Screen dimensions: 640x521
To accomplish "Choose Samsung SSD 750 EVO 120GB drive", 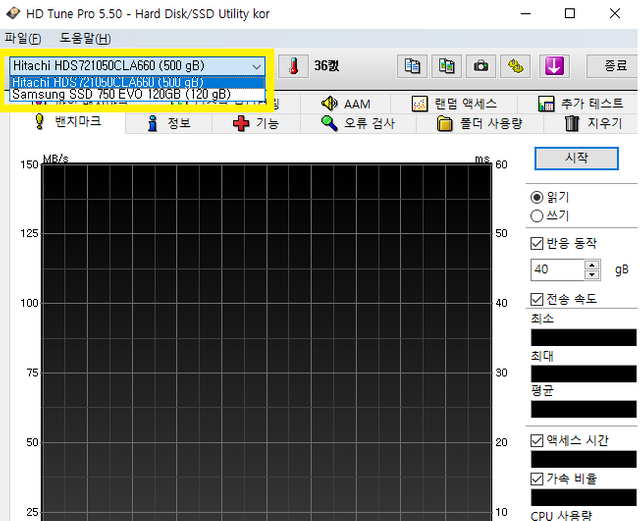I will [138, 94].
